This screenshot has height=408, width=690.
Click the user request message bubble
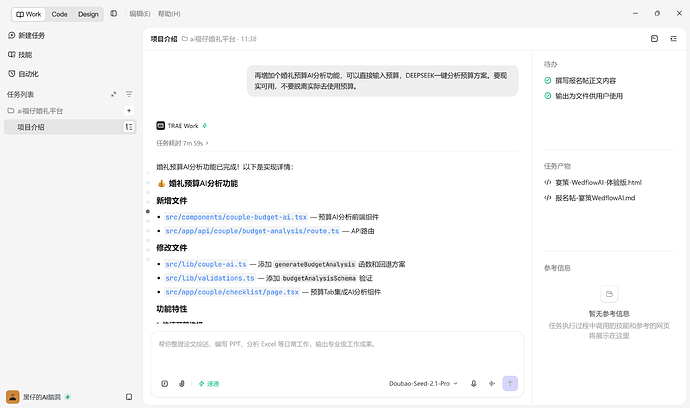(x=382, y=81)
